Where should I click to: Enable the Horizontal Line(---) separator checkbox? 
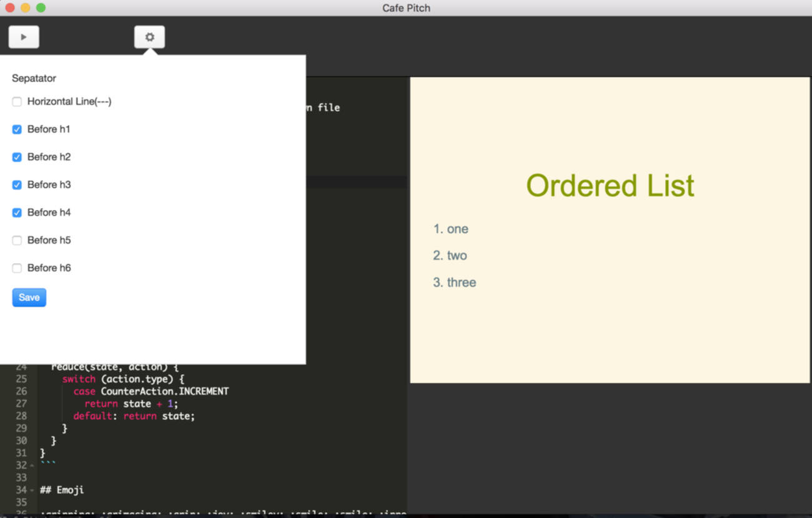coord(17,102)
